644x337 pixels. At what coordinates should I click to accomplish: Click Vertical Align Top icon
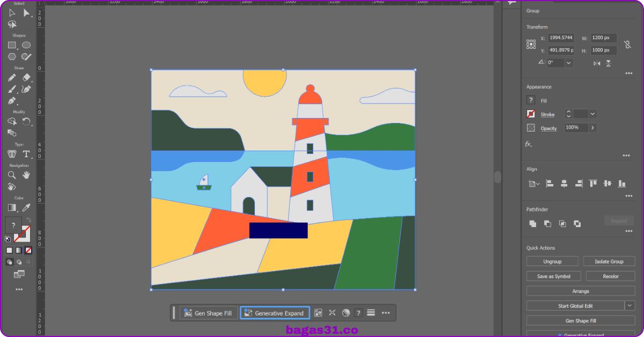593,184
